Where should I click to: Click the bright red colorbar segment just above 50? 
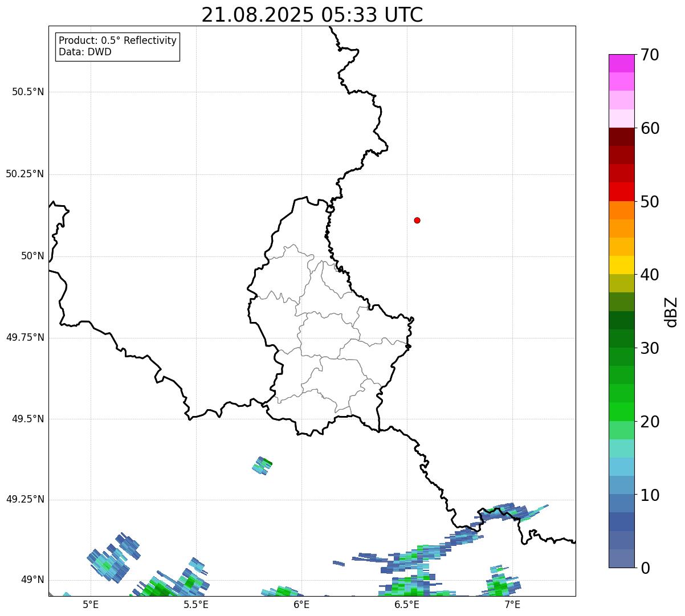tap(621, 192)
